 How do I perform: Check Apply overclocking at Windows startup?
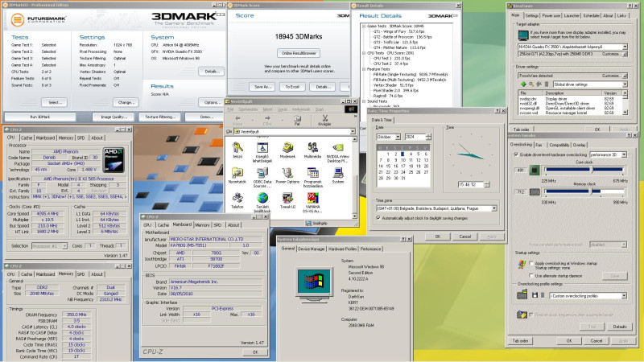[x=531, y=263]
